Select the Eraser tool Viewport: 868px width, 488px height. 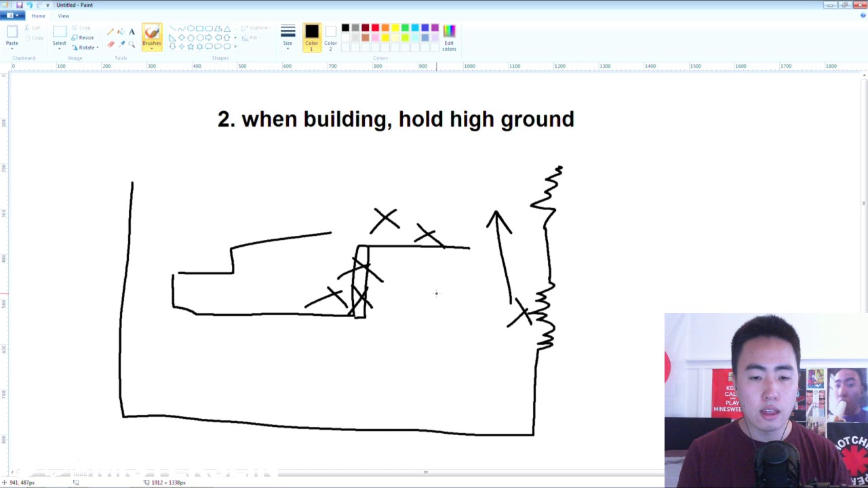point(111,44)
